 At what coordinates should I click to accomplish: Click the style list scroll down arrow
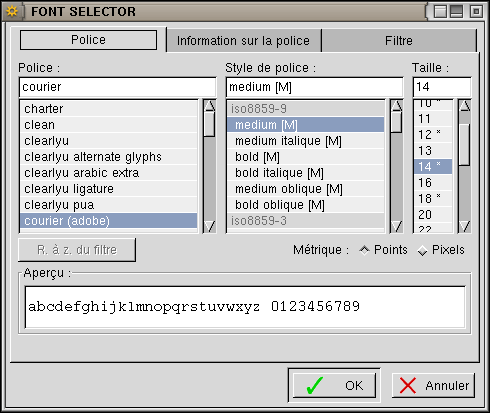(x=397, y=226)
